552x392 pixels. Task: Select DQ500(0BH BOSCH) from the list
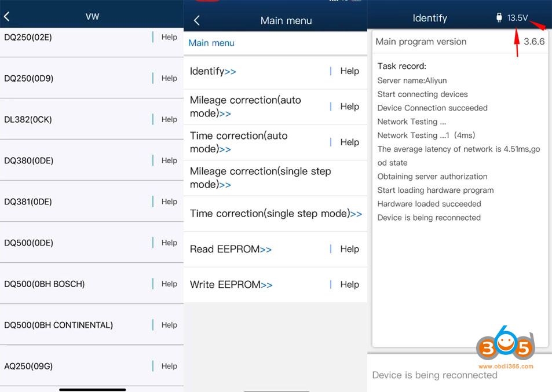click(x=45, y=284)
